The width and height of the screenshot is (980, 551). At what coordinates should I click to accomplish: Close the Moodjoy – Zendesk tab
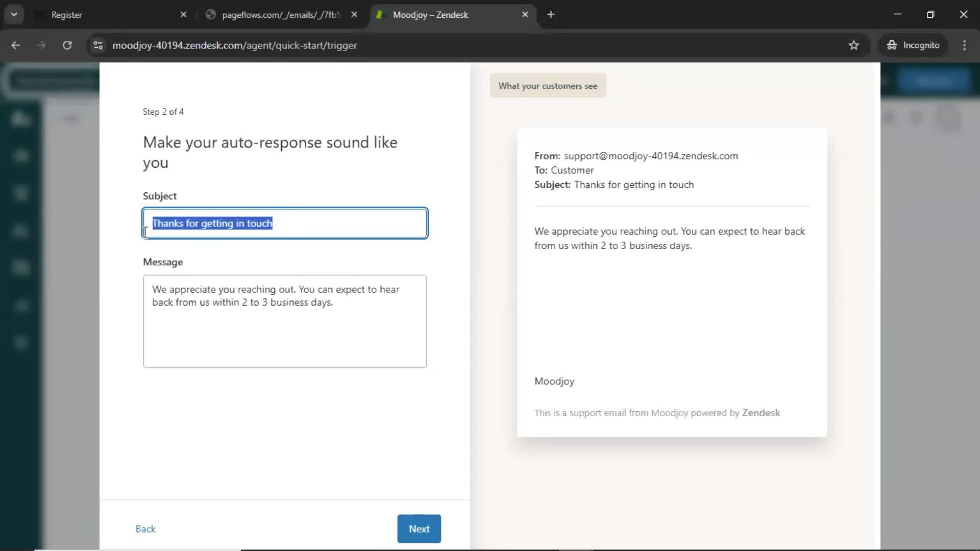click(x=525, y=15)
